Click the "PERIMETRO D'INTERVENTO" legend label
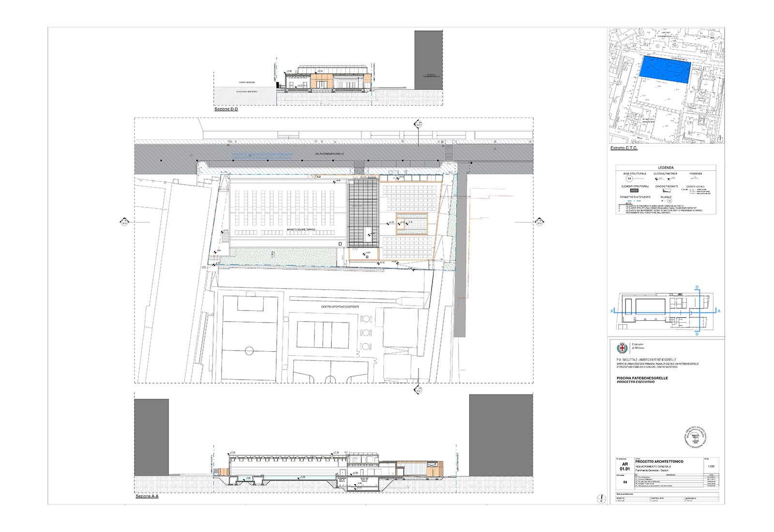774x532 pixels. (635, 197)
